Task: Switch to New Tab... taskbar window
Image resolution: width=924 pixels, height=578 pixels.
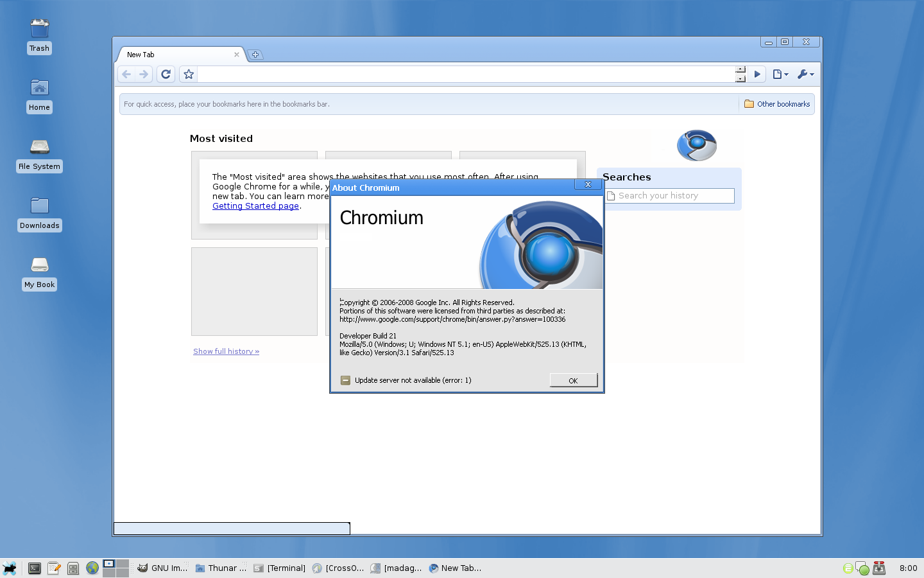Action: tap(454, 568)
